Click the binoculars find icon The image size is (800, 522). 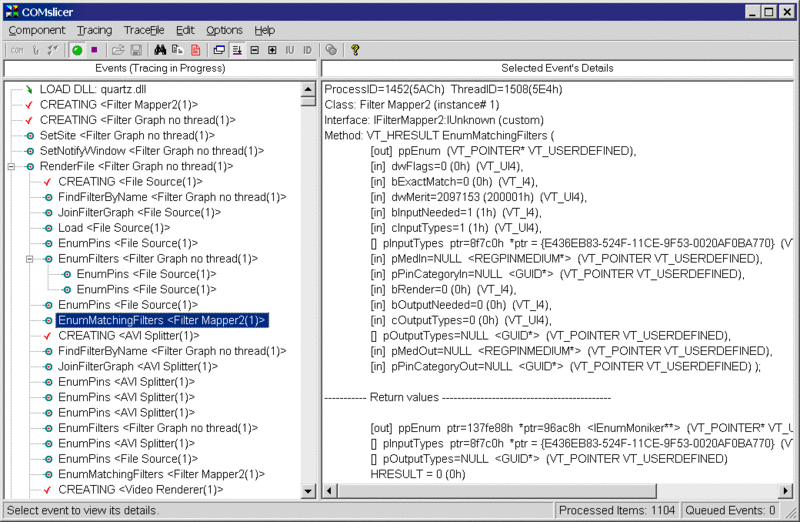coord(160,50)
